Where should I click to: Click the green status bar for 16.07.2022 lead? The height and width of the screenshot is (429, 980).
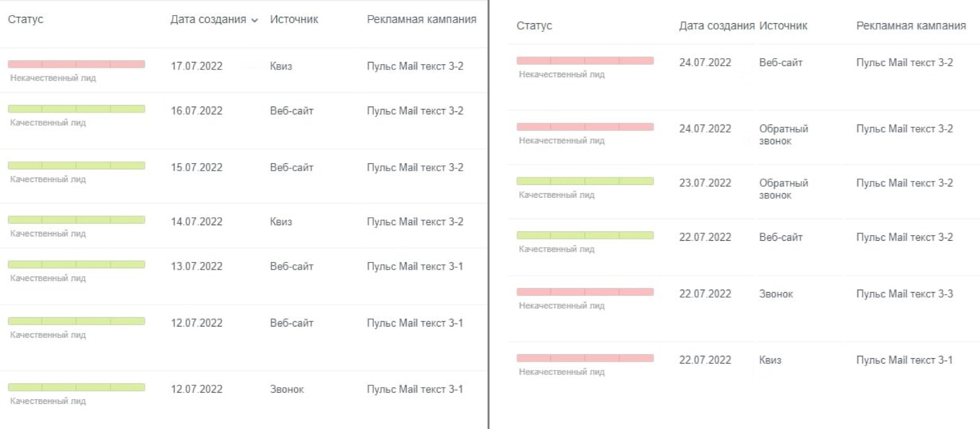76,109
